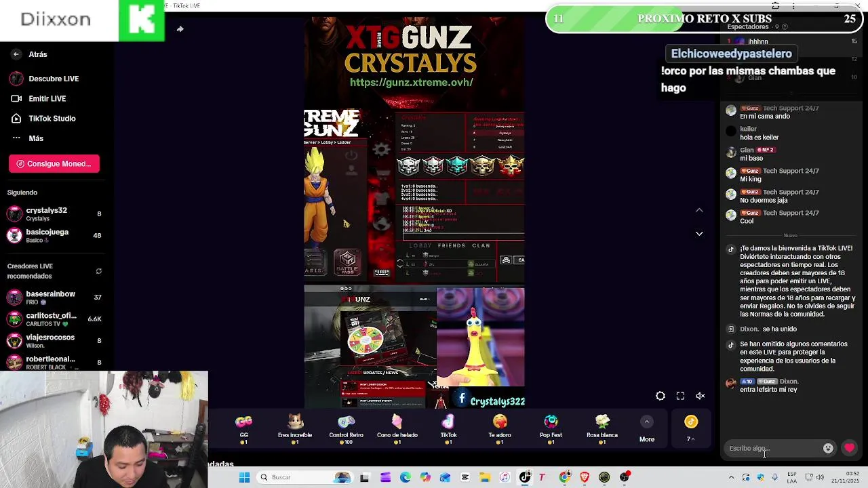This screenshot has height=488, width=868.
Task: Open recommended creator viajesrocosos
Action: [53, 341]
